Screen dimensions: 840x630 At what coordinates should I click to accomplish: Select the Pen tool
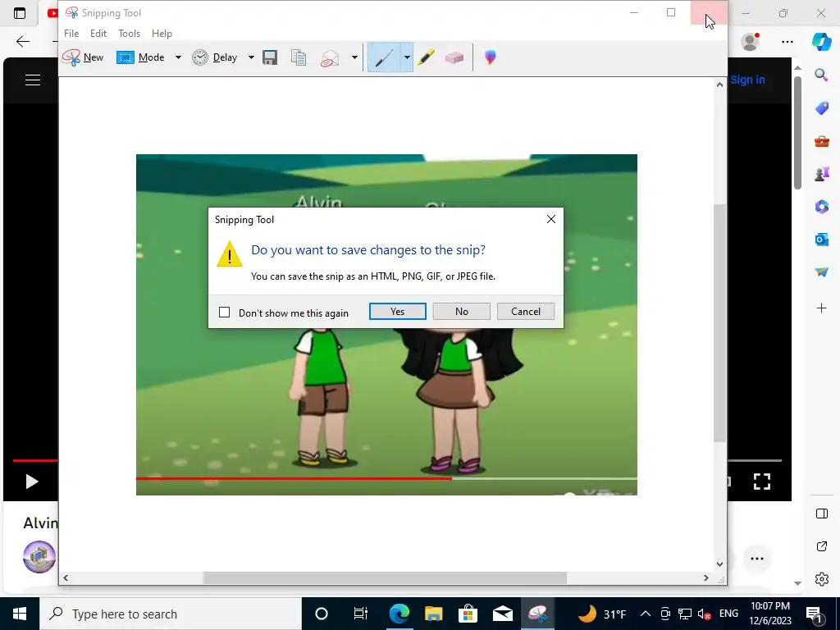tap(384, 57)
